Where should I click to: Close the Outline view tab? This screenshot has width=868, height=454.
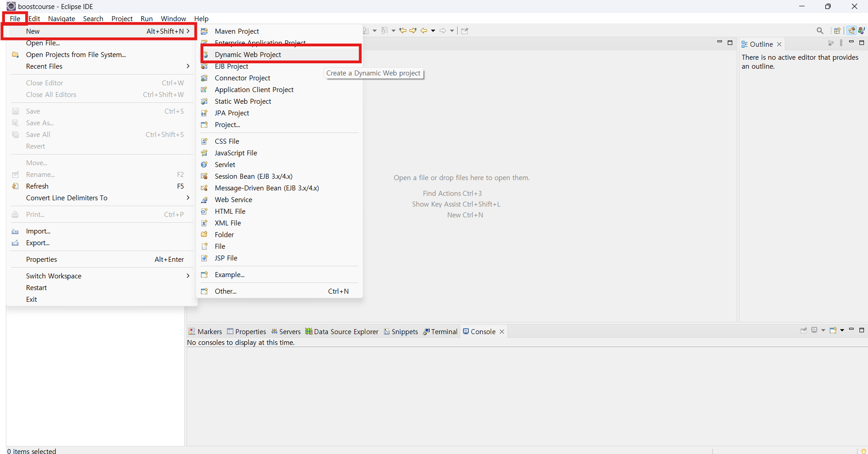(779, 44)
